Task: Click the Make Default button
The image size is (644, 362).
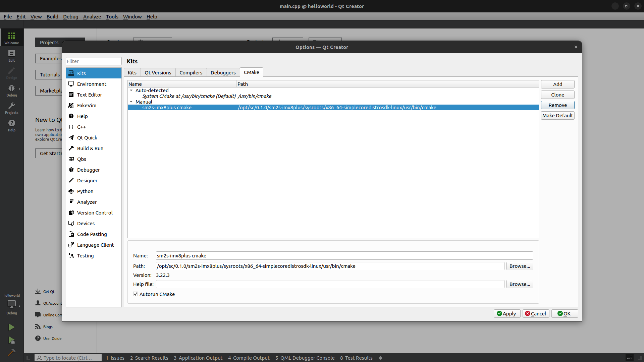Action: pyautogui.click(x=557, y=116)
